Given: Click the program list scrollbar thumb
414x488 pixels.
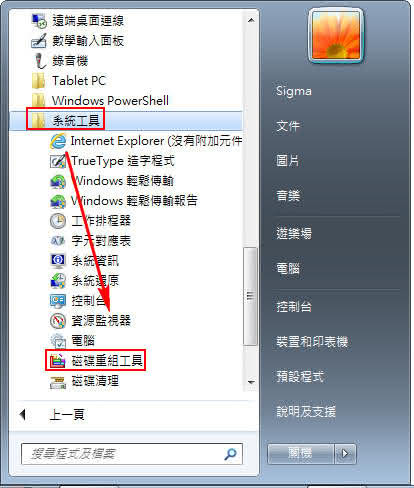Looking at the screenshot, I should point(250,296).
